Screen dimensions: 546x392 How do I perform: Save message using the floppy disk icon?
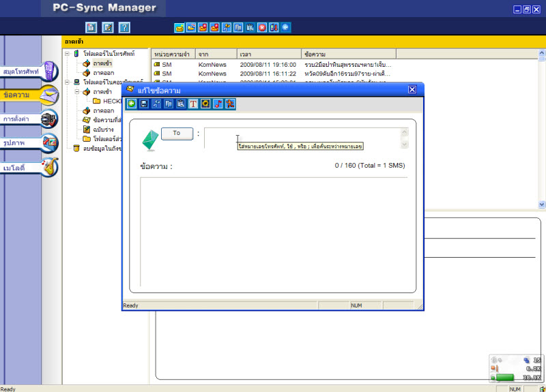coord(144,104)
